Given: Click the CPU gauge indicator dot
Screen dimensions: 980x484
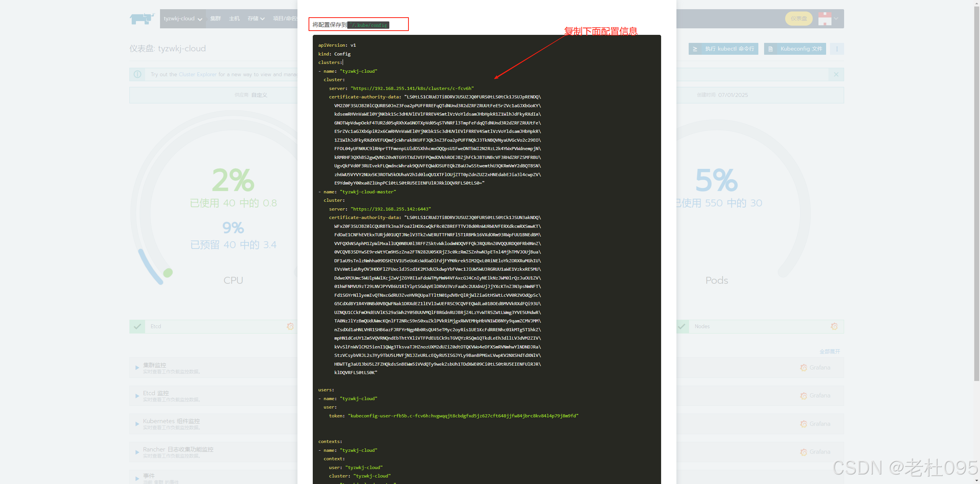Looking at the screenshot, I should (x=168, y=273).
